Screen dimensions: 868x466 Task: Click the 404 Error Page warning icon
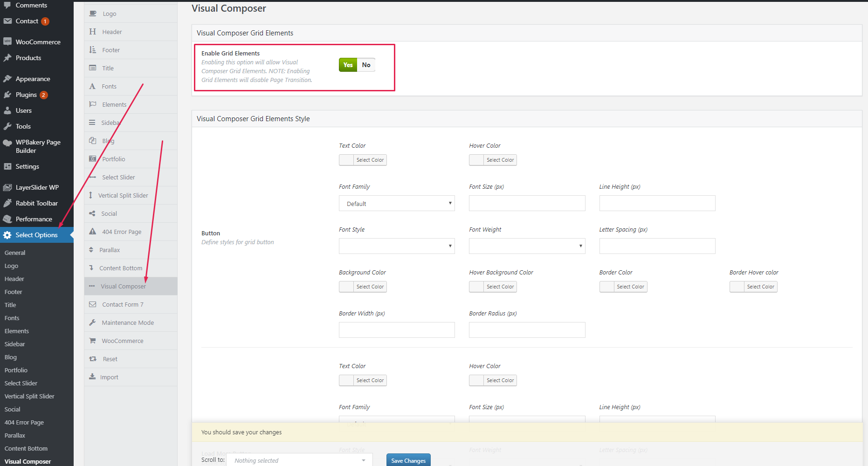click(x=93, y=232)
